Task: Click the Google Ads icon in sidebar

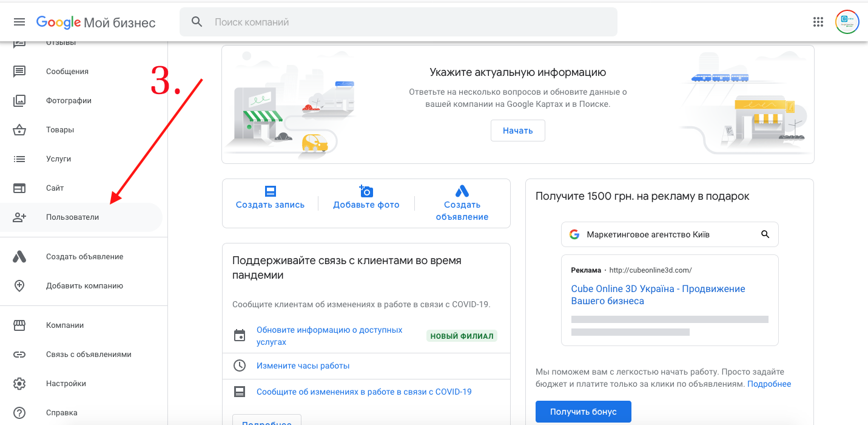Action: (x=19, y=257)
